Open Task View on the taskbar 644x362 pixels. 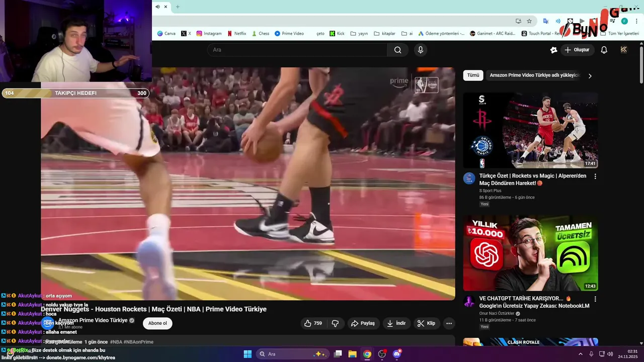click(338, 354)
